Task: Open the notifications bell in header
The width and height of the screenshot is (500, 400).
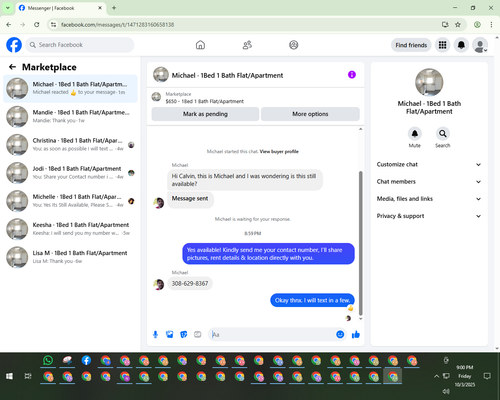Action: [x=461, y=45]
